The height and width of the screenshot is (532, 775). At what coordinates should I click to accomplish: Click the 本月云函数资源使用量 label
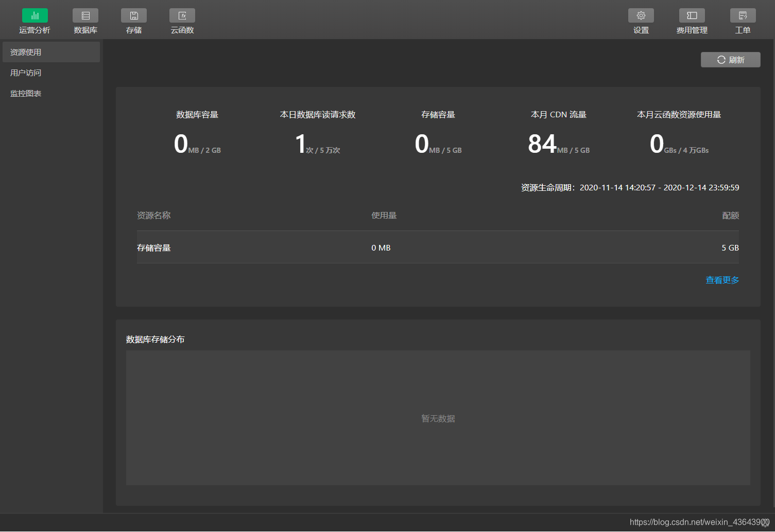679,115
